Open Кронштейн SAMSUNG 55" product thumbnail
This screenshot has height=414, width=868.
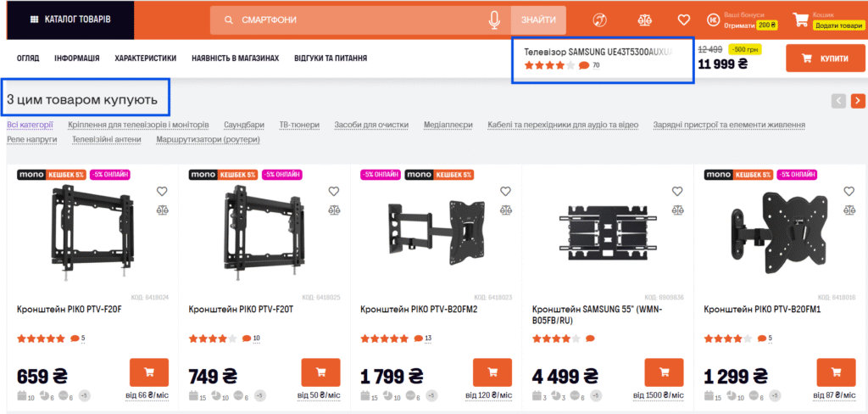(598, 229)
